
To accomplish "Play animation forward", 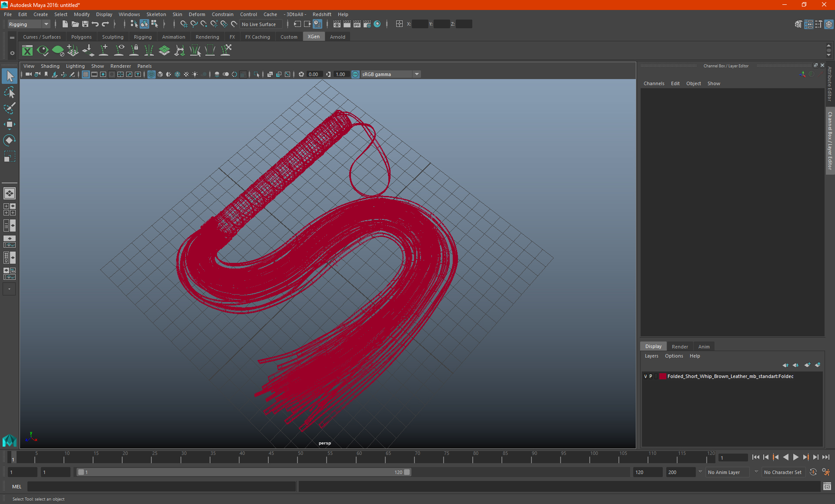I will 795,457.
